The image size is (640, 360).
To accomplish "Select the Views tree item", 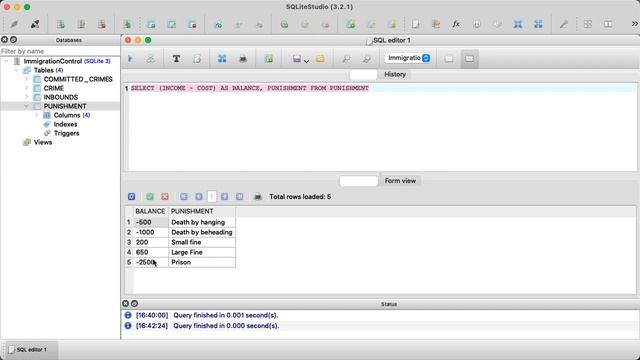I will point(43,142).
